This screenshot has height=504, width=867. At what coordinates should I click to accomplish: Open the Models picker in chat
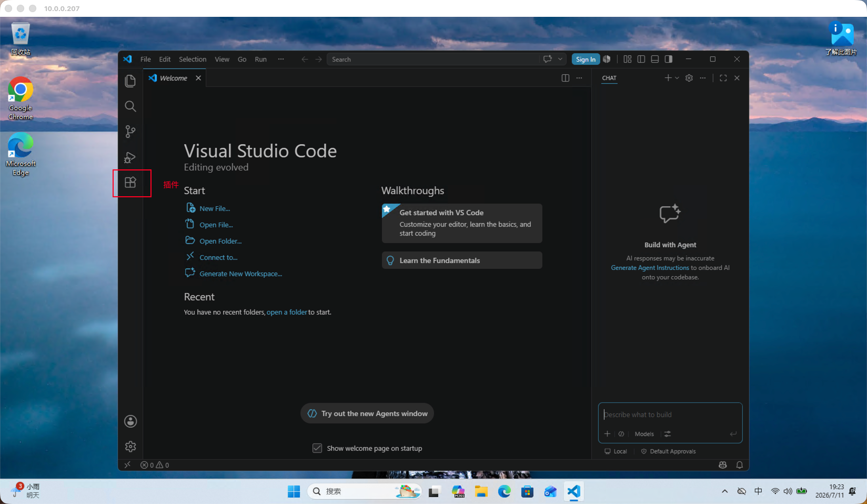pos(644,434)
